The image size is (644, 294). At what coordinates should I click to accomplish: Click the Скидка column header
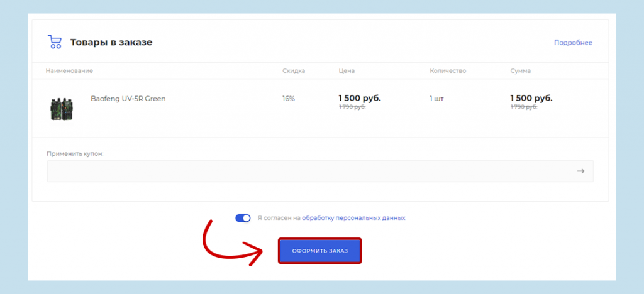click(x=294, y=71)
